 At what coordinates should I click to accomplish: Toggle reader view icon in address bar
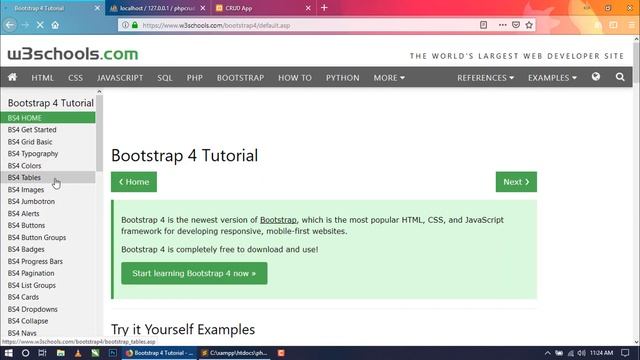tap(483, 25)
